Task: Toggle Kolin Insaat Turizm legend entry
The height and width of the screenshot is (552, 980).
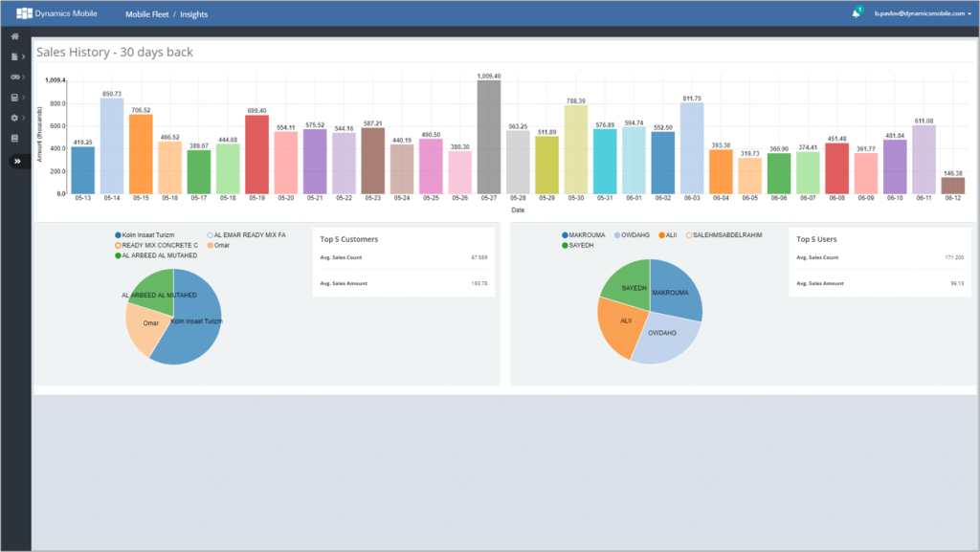Action: click(145, 235)
